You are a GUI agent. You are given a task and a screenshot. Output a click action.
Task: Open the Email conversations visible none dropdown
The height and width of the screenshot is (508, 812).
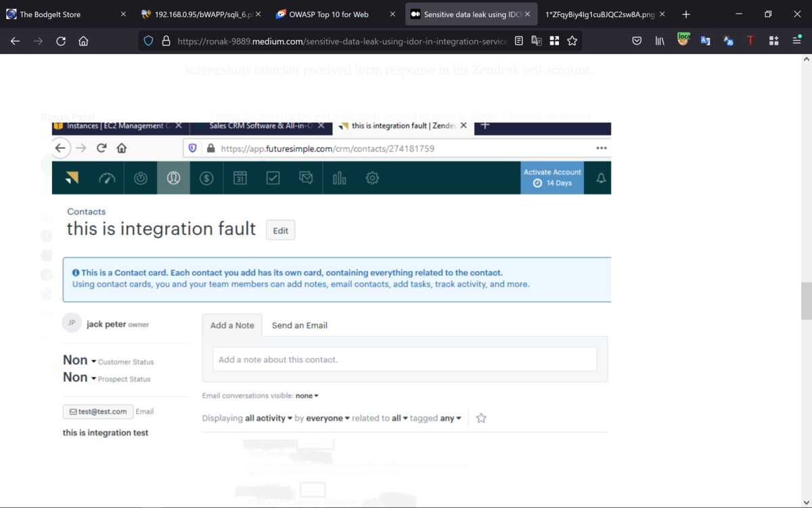coord(307,396)
